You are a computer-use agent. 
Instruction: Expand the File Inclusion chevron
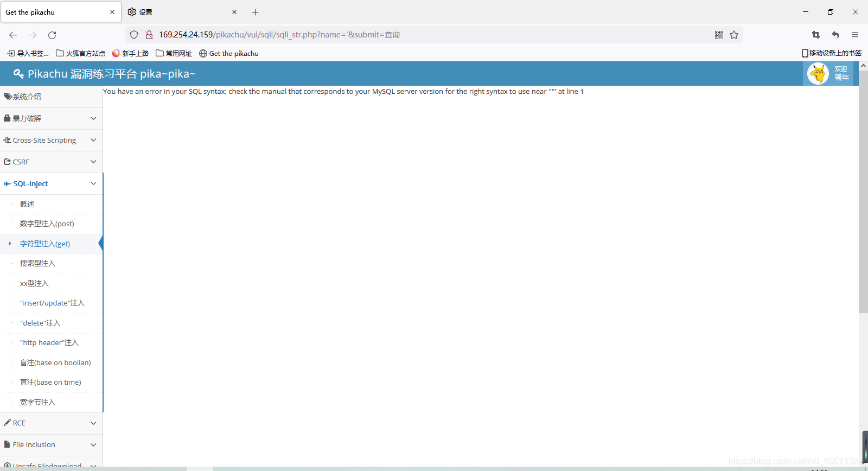coord(93,444)
